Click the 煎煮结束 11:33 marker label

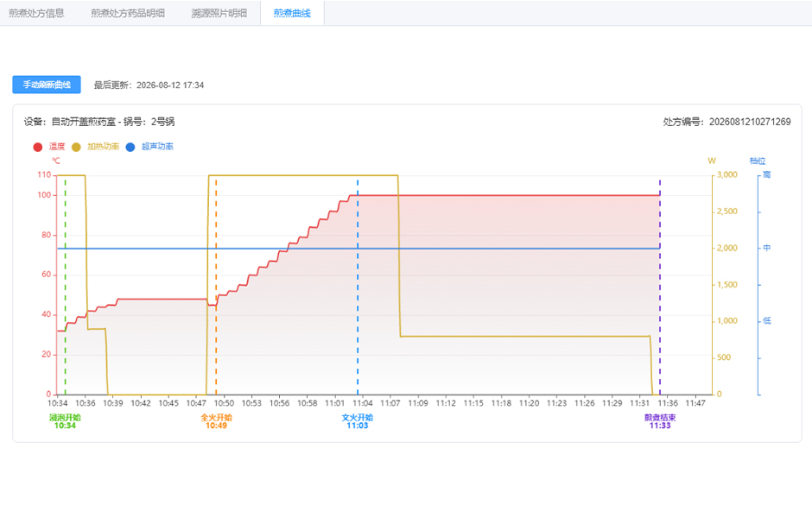click(x=660, y=421)
